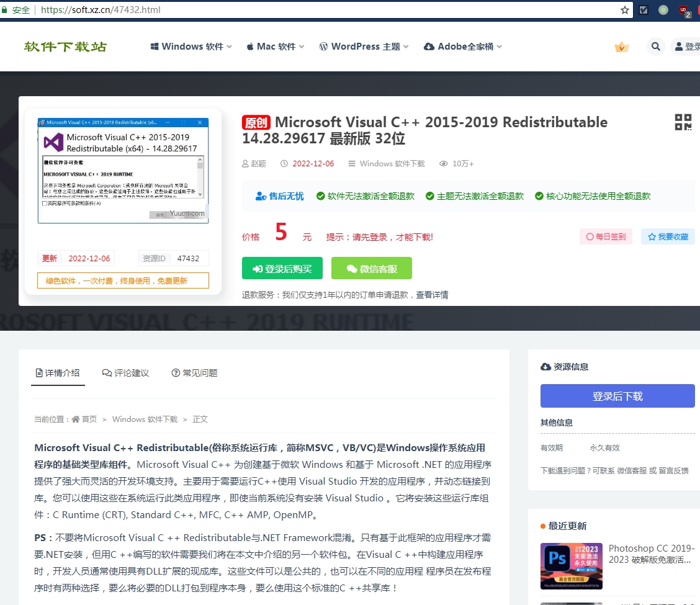Open the gold crown VIP icon
The height and width of the screenshot is (605, 700).
pos(621,47)
